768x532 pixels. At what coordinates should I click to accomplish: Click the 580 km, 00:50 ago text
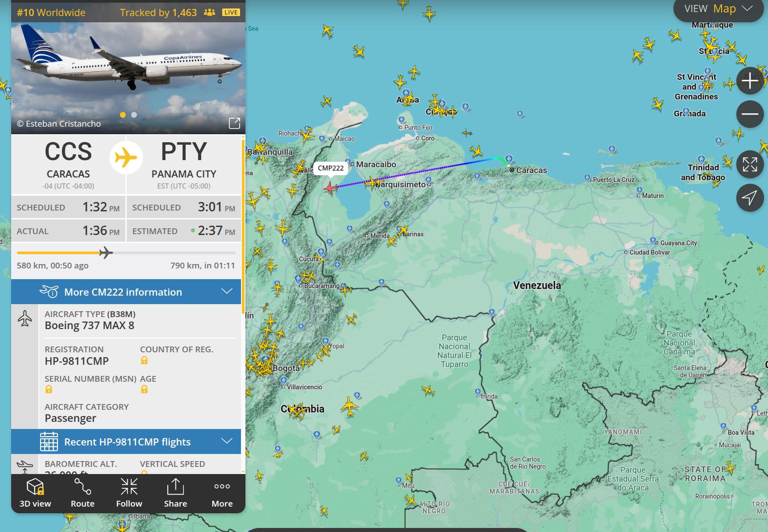(x=53, y=265)
